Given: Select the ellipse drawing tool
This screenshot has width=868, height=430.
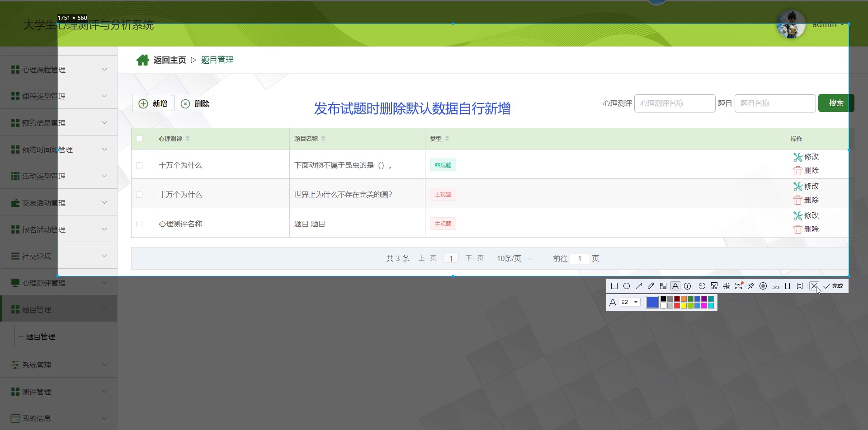Looking at the screenshot, I should tap(626, 286).
